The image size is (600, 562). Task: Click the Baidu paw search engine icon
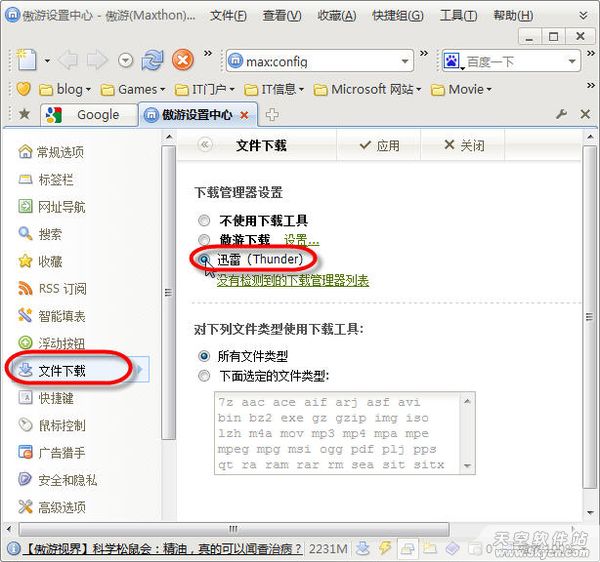[452, 60]
